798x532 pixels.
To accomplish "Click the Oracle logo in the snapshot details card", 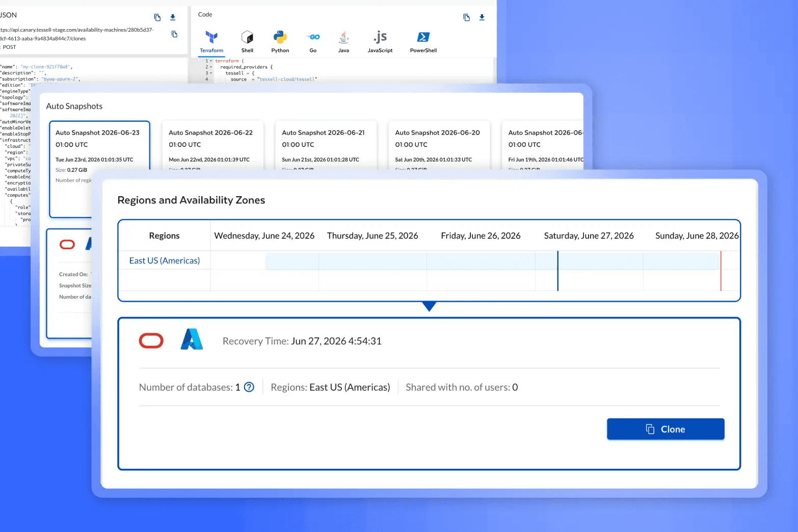I will (67, 245).
